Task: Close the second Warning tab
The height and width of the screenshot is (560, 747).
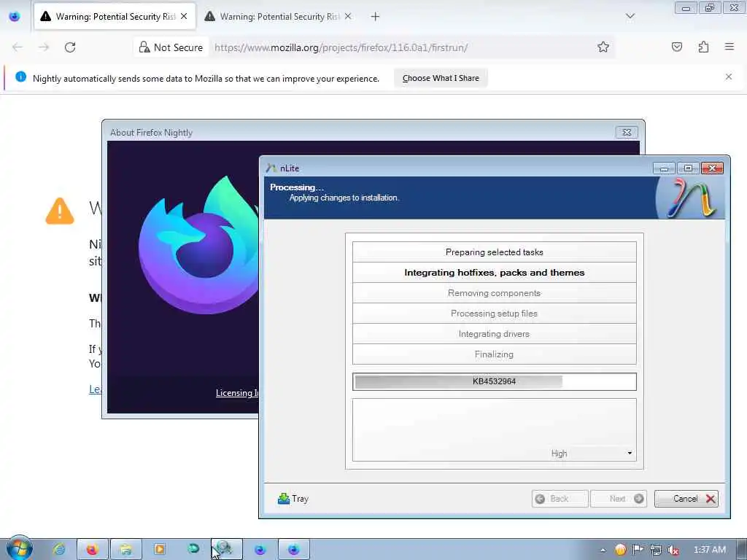Action: point(348,16)
